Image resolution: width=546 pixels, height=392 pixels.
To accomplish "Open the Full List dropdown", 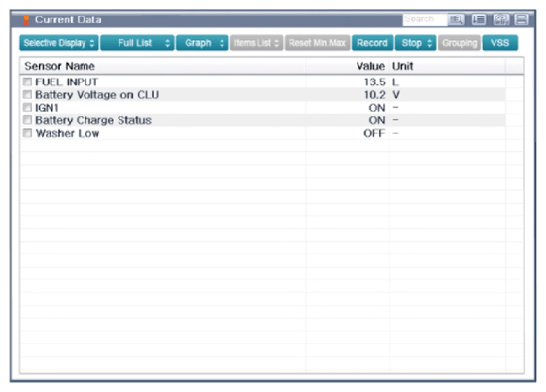I will click(137, 43).
